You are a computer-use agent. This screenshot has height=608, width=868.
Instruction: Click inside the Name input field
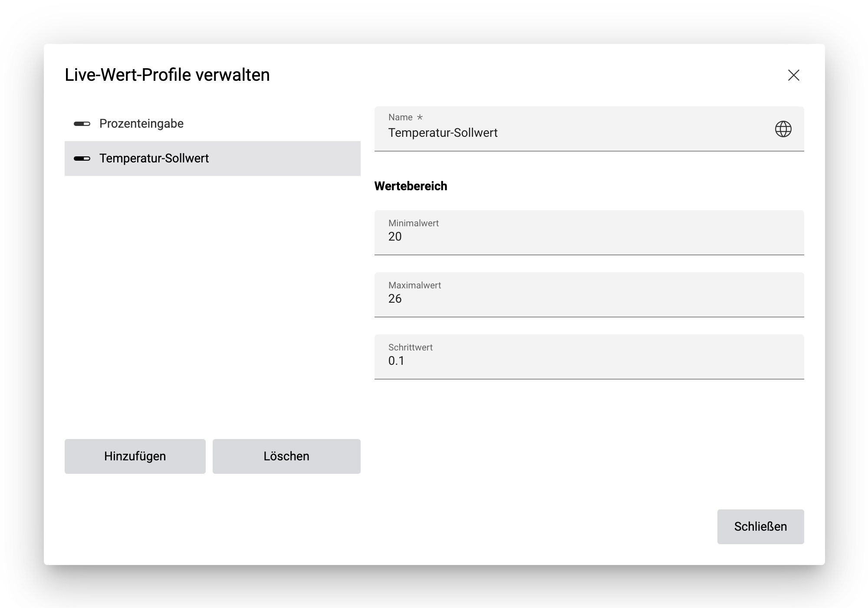point(521,133)
